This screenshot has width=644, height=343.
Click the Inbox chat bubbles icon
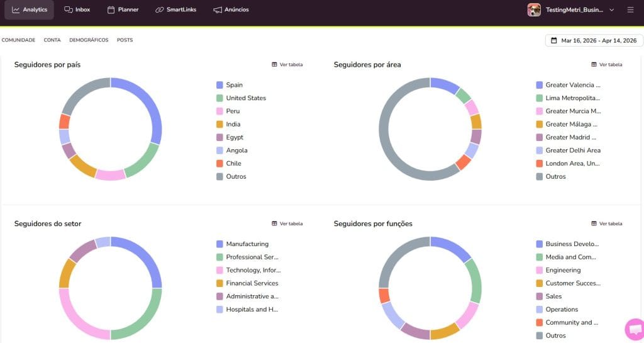tap(69, 10)
